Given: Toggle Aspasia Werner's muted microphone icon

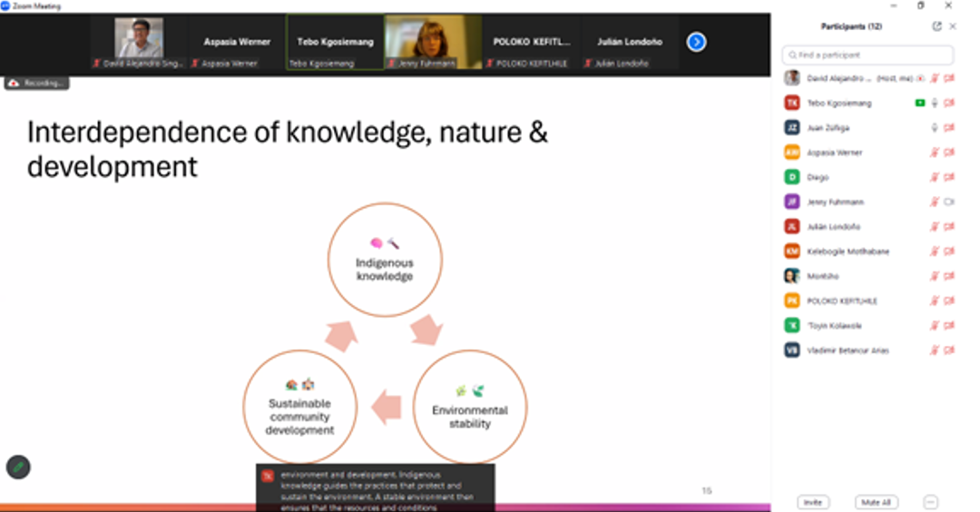Looking at the screenshot, I should click(x=935, y=152).
